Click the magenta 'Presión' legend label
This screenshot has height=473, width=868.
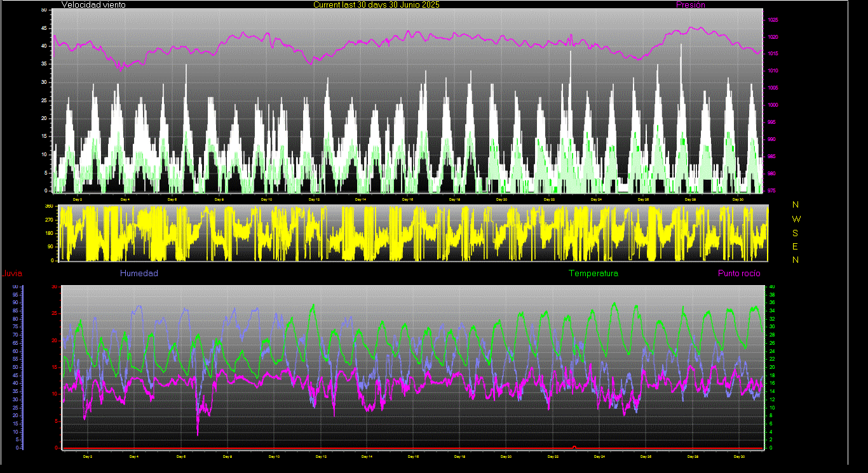[x=691, y=5]
